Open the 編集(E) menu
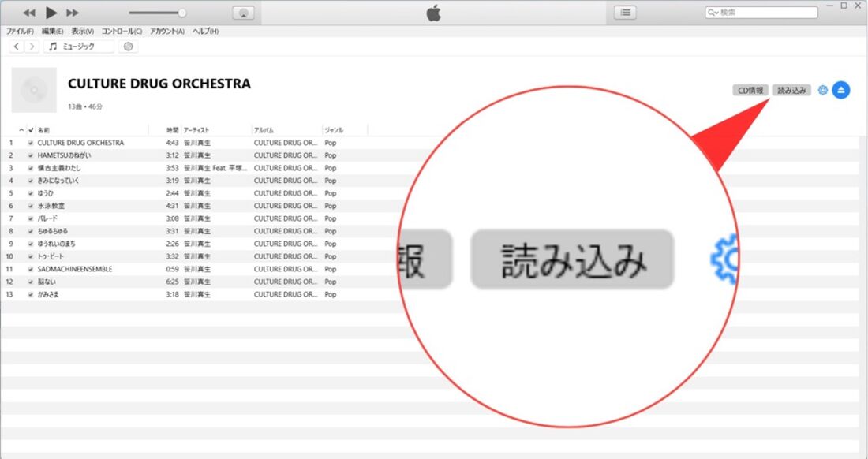868x459 pixels. tap(53, 31)
